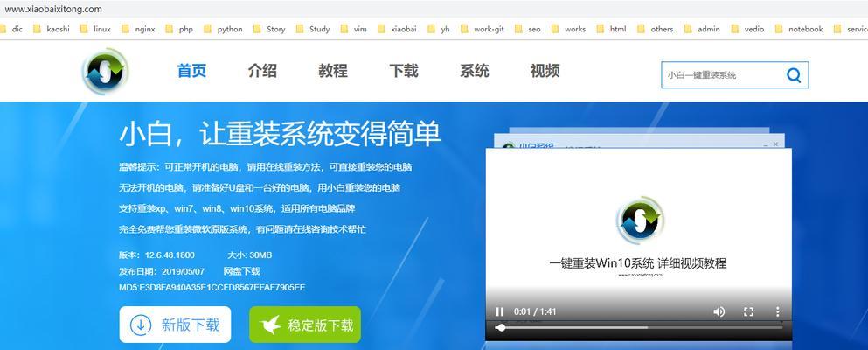Click the browser address bar URL
The width and height of the screenshot is (868, 350).
click(x=53, y=9)
